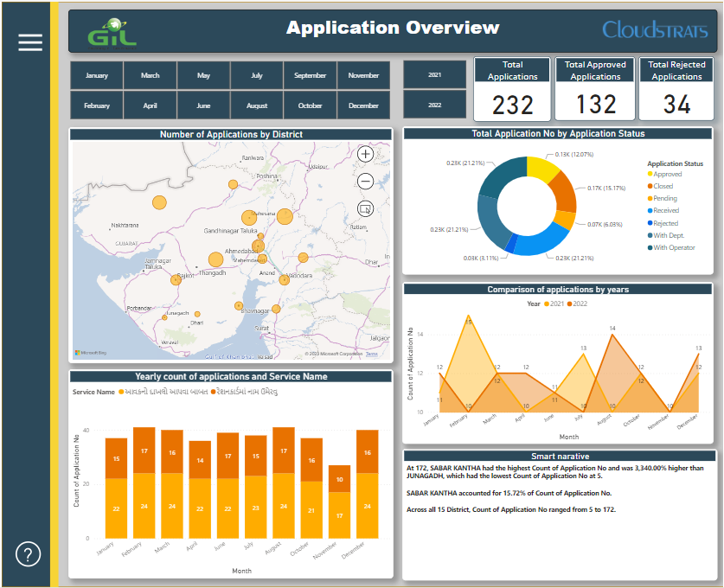Click the Cloudstrats logo
Image resolution: width=724 pixels, height=588 pixels.
tap(655, 29)
